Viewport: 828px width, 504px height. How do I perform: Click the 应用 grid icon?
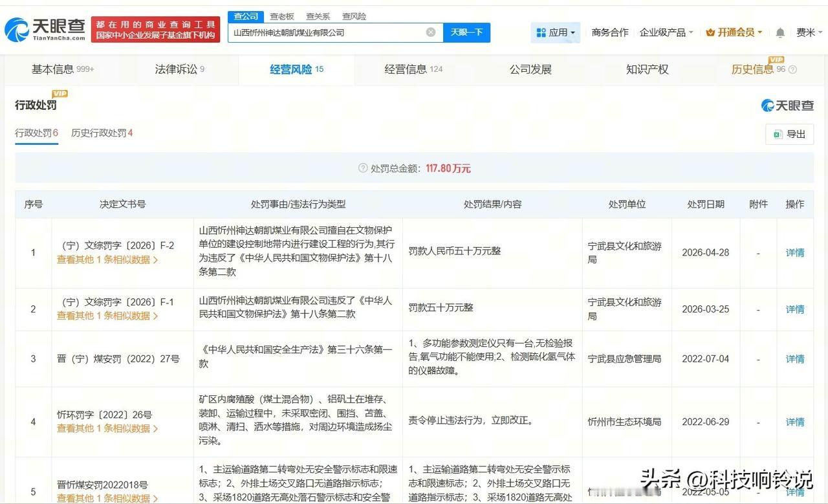tap(541, 32)
